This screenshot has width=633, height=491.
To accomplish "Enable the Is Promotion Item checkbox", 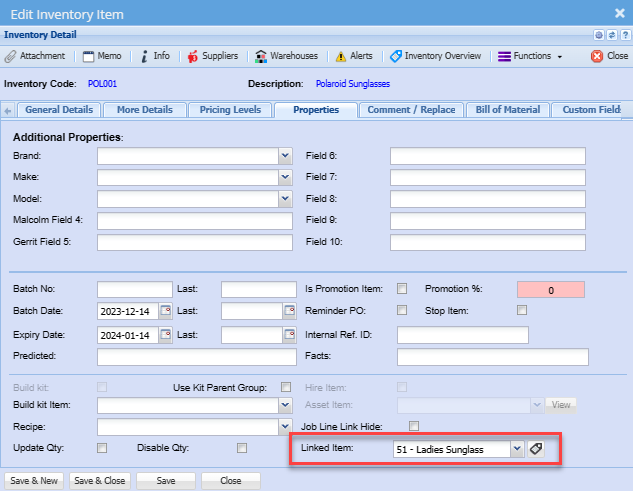I will [402, 288].
